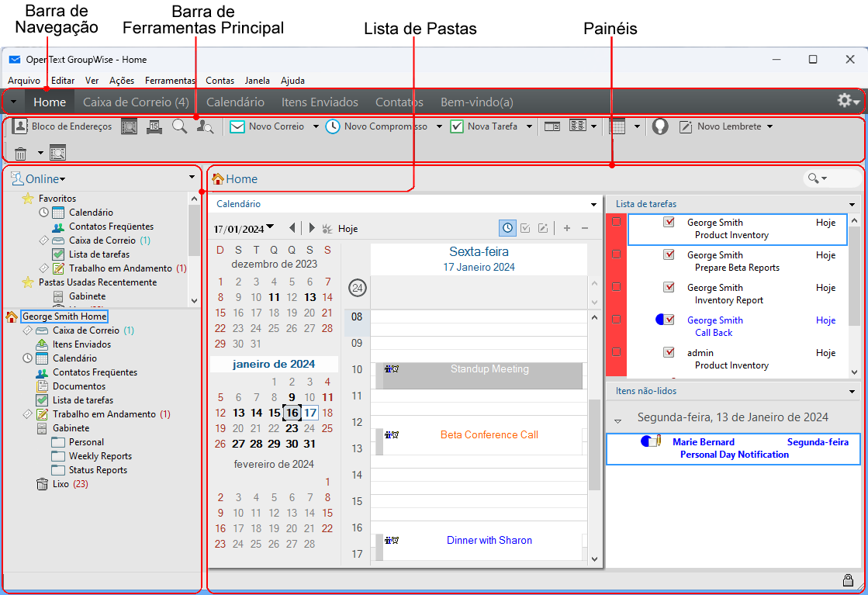Switch to the Itens Enviados tab
The height and width of the screenshot is (595, 868).
(320, 102)
